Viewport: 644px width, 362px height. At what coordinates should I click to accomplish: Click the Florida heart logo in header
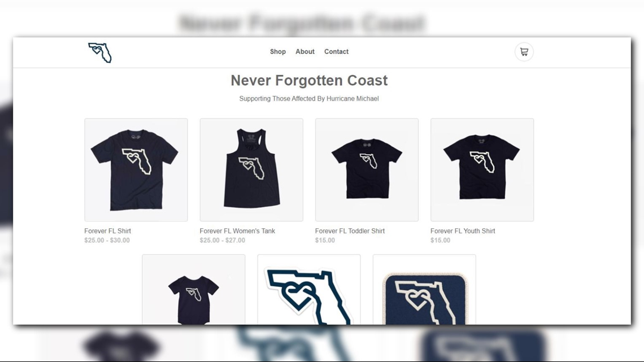click(100, 53)
